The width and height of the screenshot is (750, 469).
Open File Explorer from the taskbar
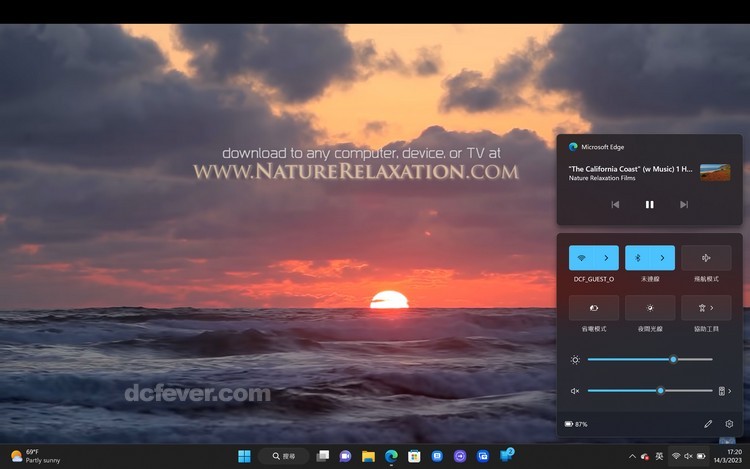(x=368, y=456)
